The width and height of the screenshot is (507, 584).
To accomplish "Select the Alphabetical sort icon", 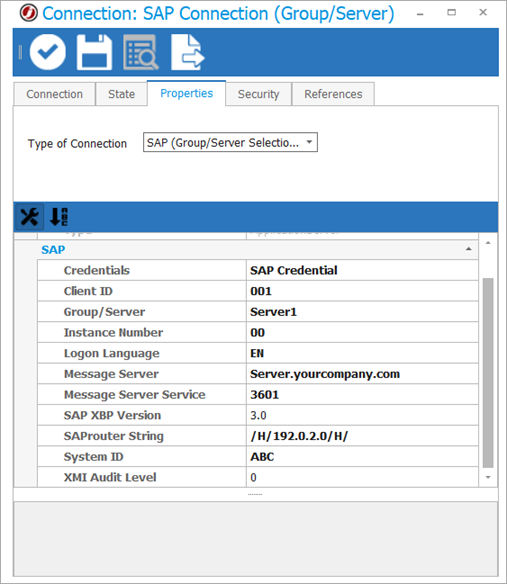I will [x=59, y=217].
